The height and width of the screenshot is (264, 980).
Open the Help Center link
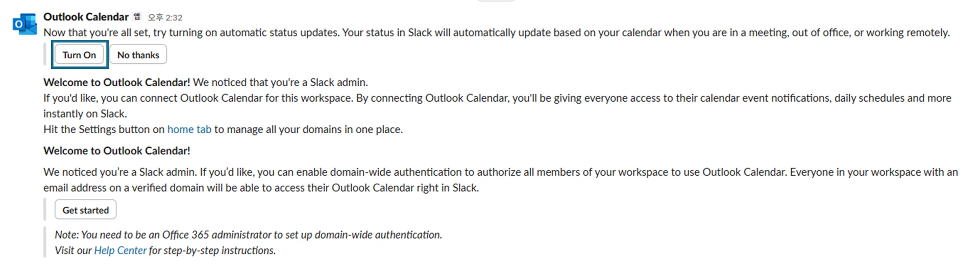[x=120, y=251]
